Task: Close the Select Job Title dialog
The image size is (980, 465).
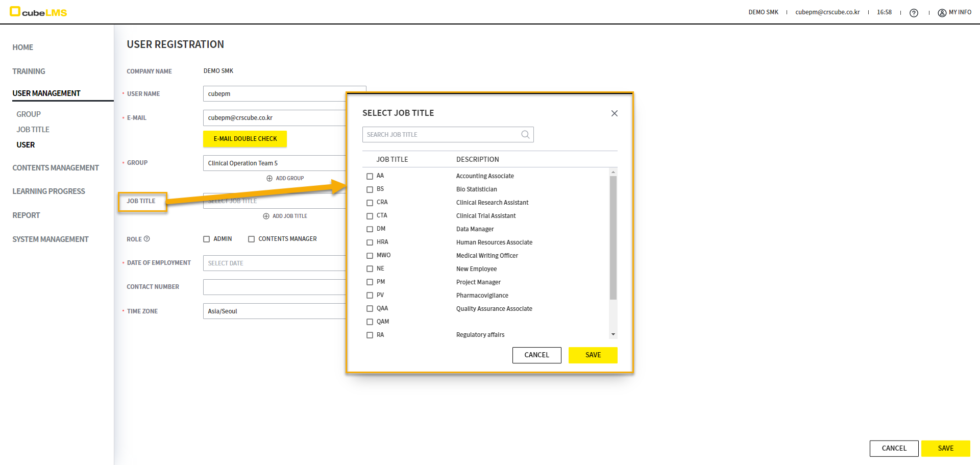Action: pos(615,113)
